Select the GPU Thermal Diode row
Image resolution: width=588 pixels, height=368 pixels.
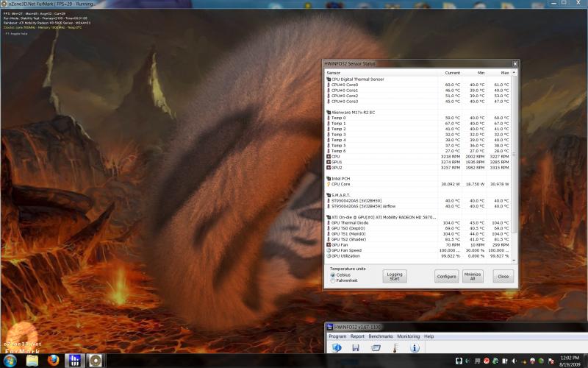[x=417, y=223]
